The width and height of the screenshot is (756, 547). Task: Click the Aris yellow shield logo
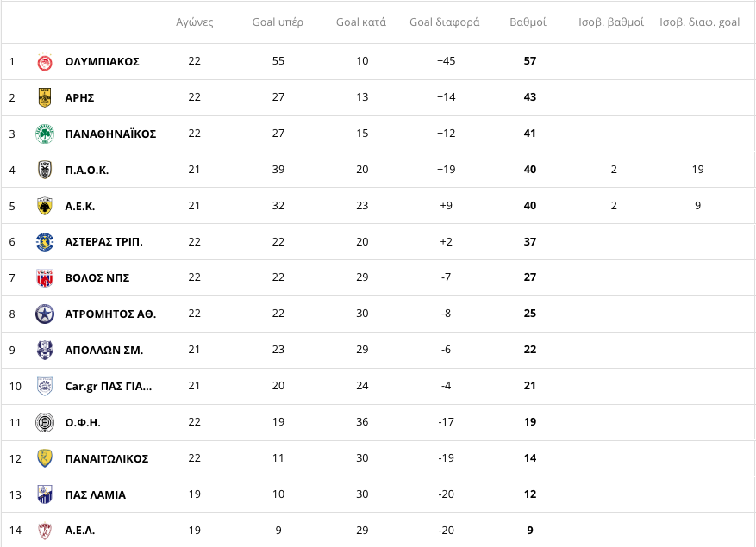tap(45, 97)
